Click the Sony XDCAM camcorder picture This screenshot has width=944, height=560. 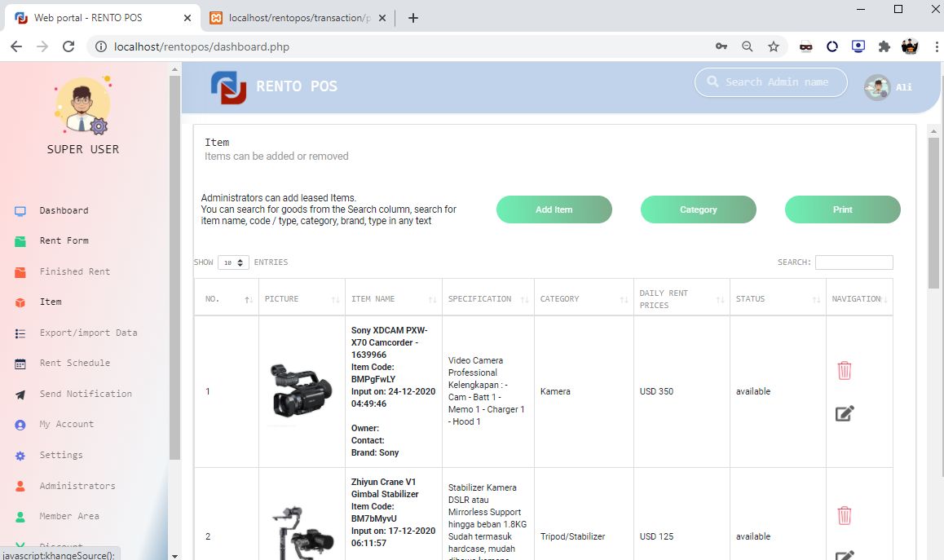301,390
